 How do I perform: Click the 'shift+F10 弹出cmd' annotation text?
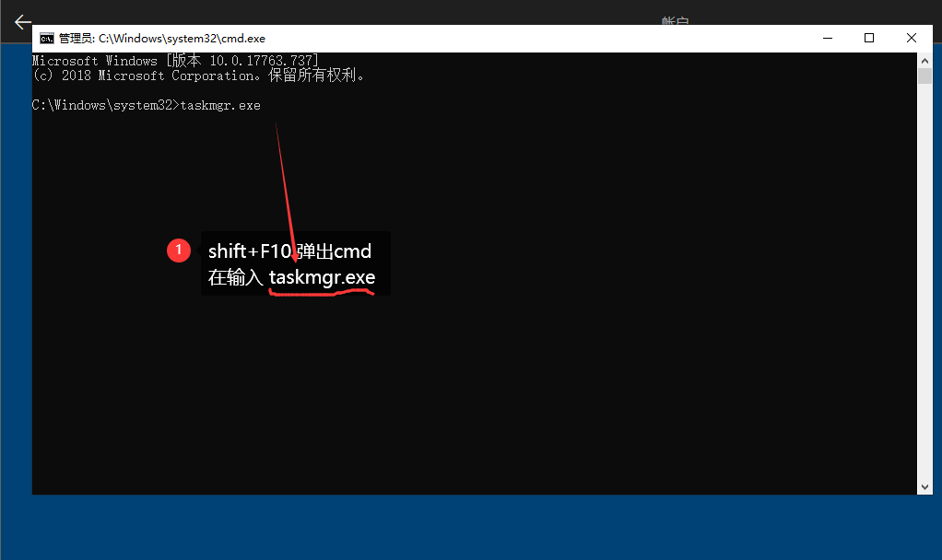pyautogui.click(x=289, y=251)
